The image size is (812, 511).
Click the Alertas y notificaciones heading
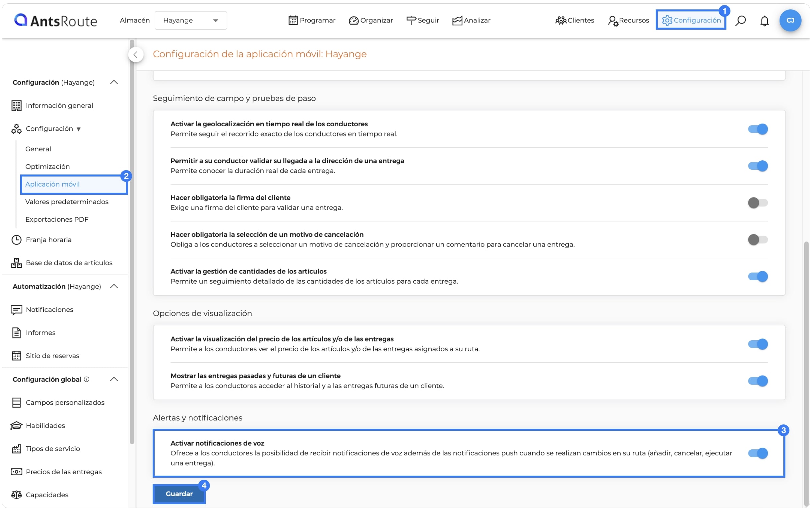coord(197,418)
